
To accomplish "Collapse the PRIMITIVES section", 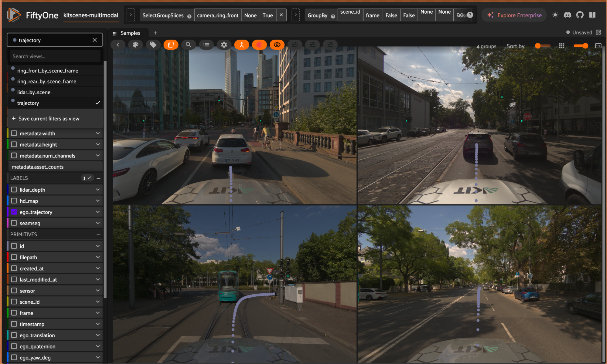I will click(98, 235).
